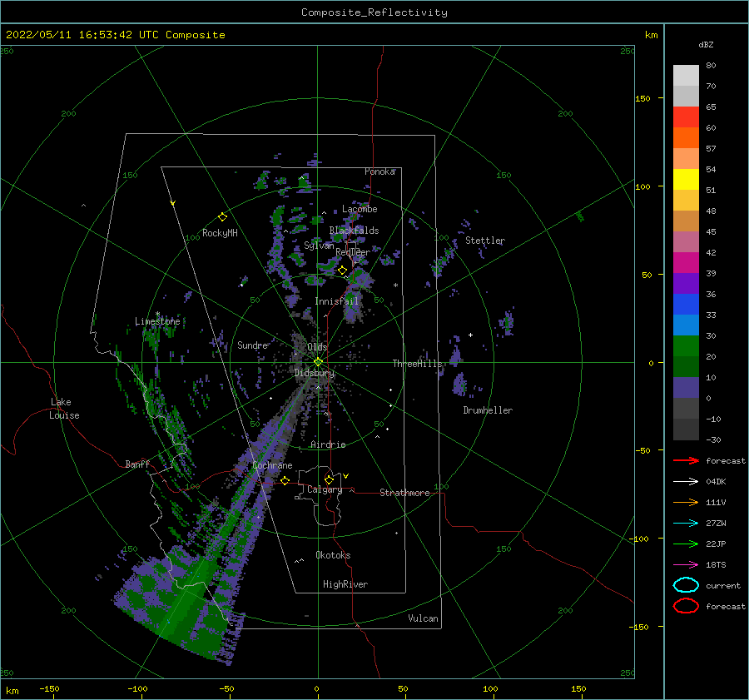This screenshot has height=700, width=749.
Task: Click the ThreeHills town label
Action: pos(417,364)
